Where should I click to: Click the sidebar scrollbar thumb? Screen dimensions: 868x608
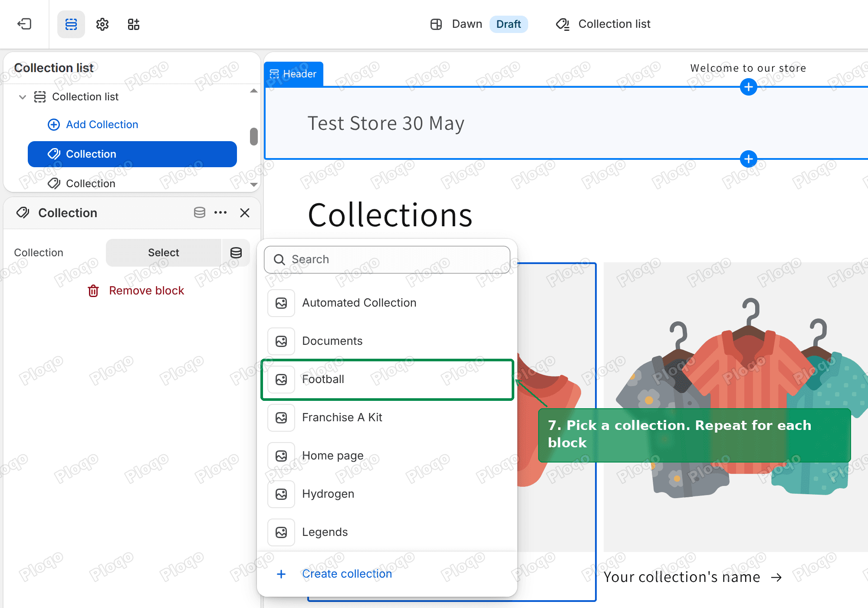254,136
